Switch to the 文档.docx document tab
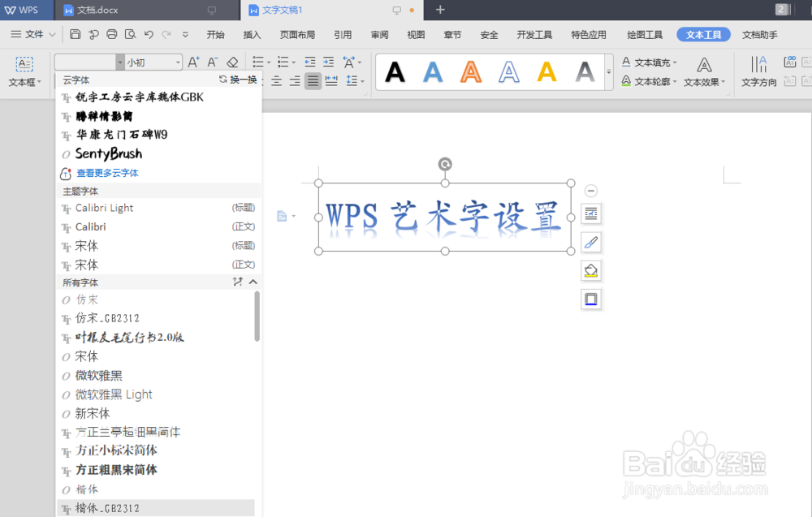 click(146, 10)
